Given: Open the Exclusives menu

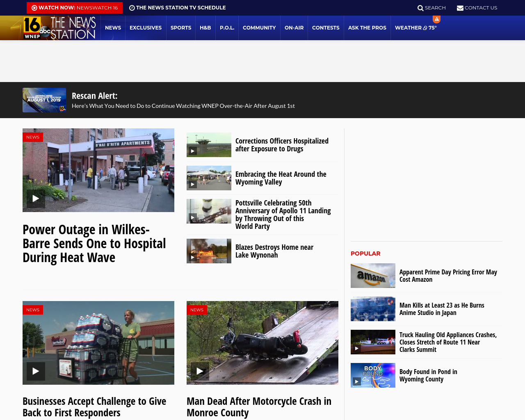Looking at the screenshot, I should [x=146, y=28].
